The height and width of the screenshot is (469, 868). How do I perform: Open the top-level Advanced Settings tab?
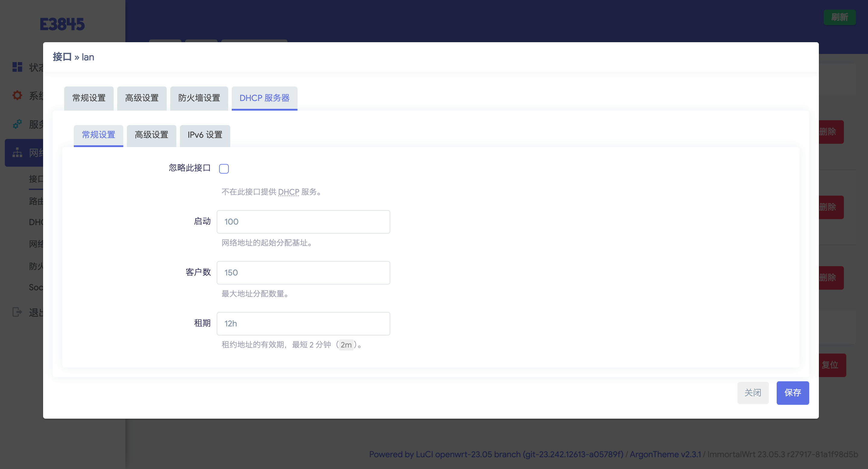pyautogui.click(x=142, y=98)
